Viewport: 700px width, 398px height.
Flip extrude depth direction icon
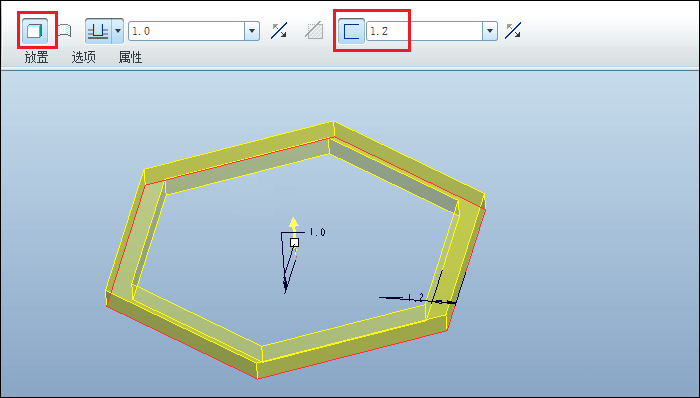click(279, 31)
